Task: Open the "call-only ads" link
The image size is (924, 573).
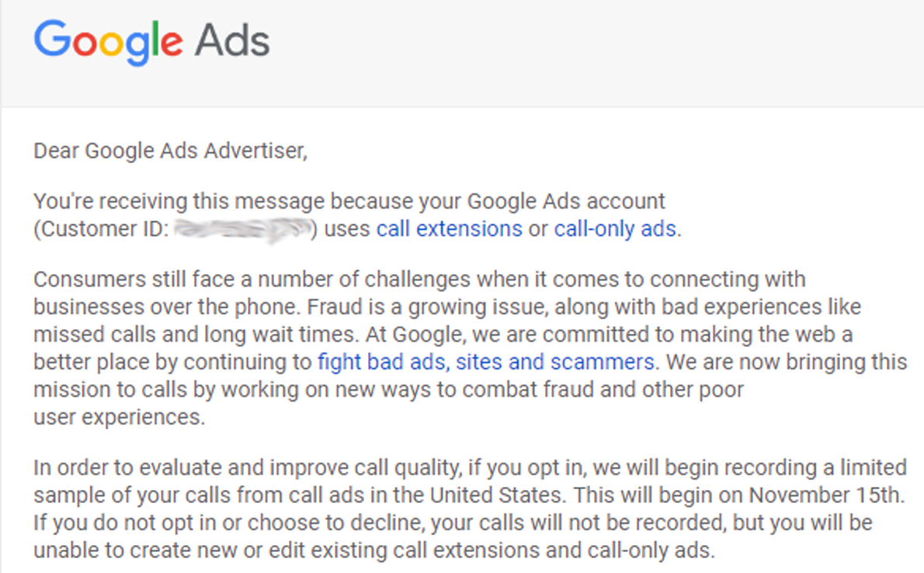Action: 615,229
